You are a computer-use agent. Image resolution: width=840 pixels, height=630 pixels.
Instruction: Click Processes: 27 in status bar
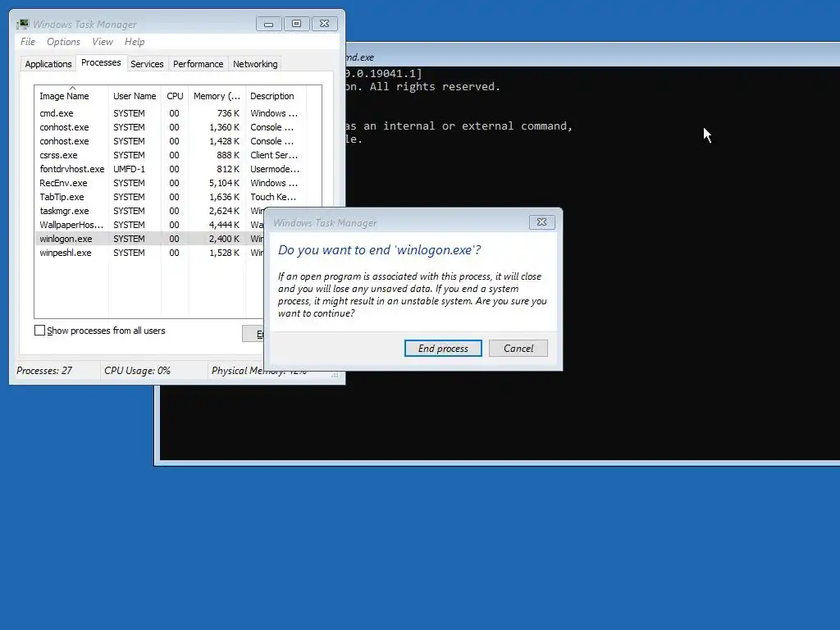pyautogui.click(x=44, y=371)
